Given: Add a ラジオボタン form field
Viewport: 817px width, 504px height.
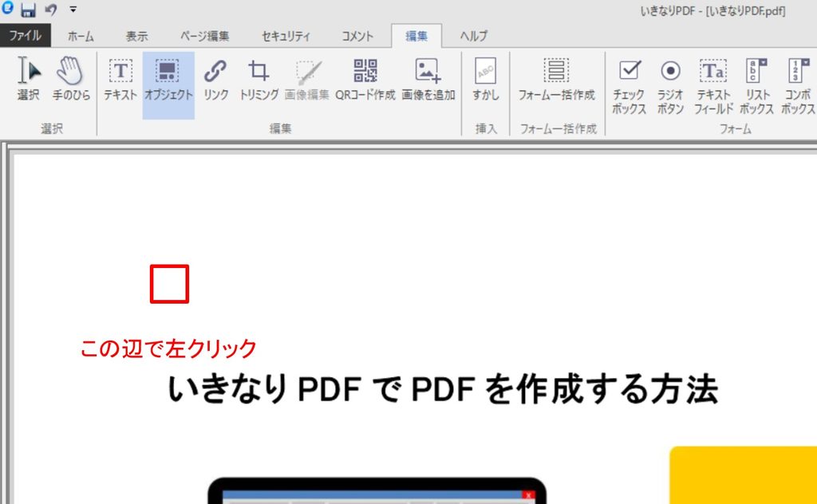Looking at the screenshot, I should coord(670,86).
